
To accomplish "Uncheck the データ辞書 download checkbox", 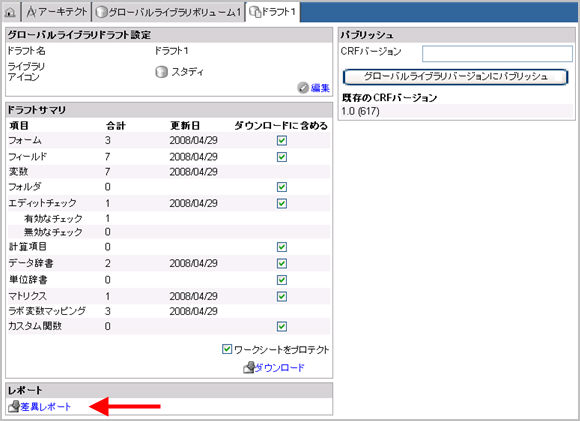I will [282, 263].
